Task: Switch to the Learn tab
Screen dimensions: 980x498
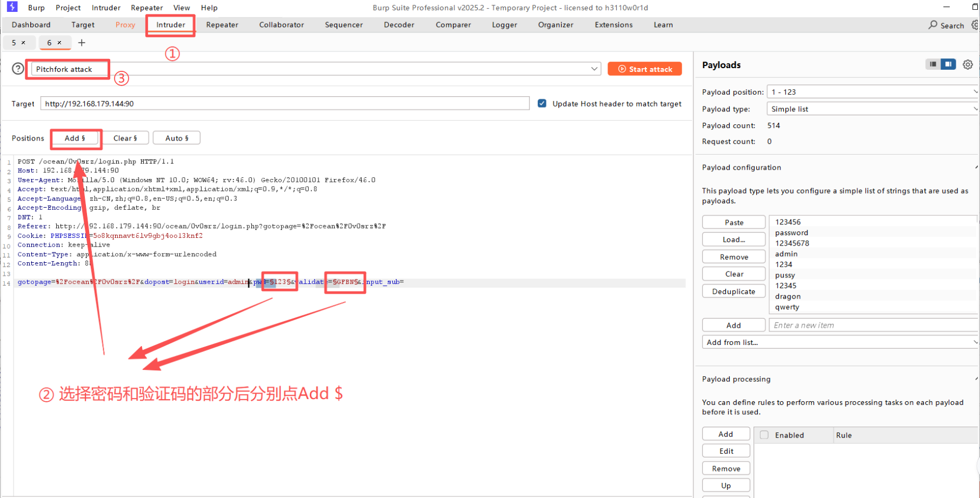Action: coord(663,25)
